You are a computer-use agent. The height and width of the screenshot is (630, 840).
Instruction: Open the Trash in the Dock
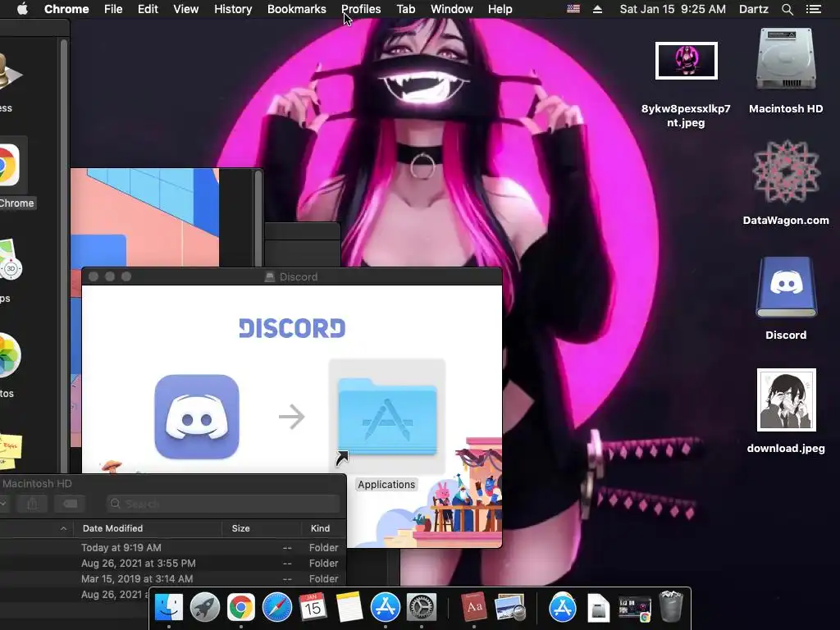pyautogui.click(x=671, y=606)
